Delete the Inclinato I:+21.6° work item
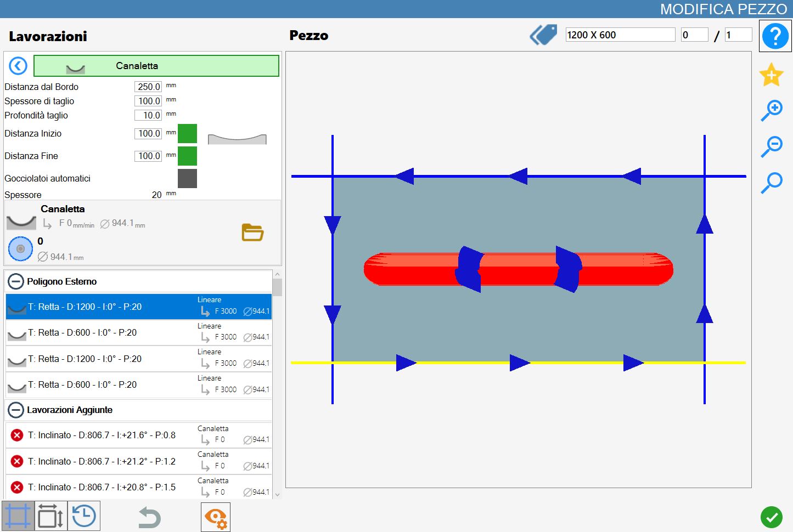The image size is (793, 532). [17, 435]
